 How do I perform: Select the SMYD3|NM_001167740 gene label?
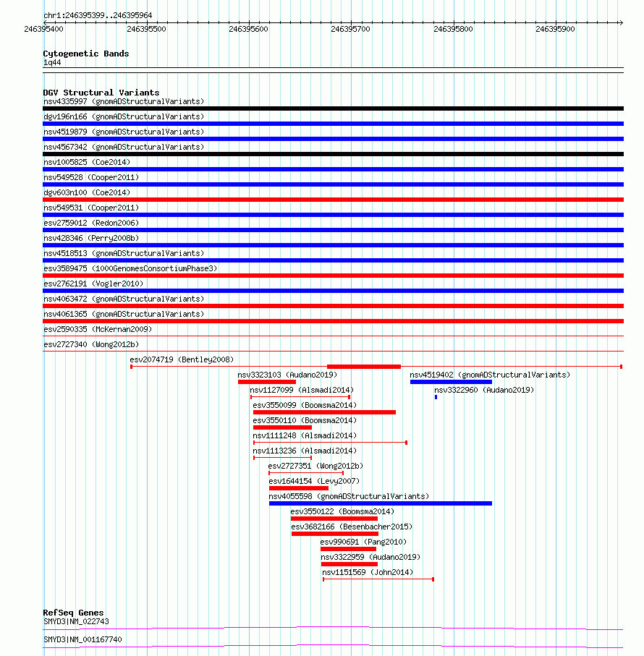(x=83, y=639)
